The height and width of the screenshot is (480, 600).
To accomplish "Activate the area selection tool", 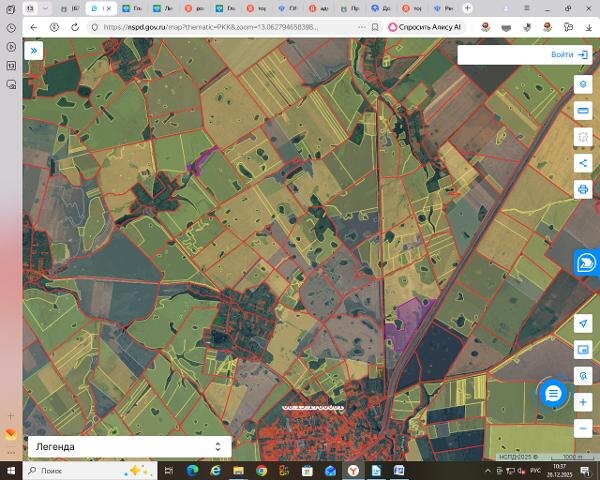I will (583, 137).
